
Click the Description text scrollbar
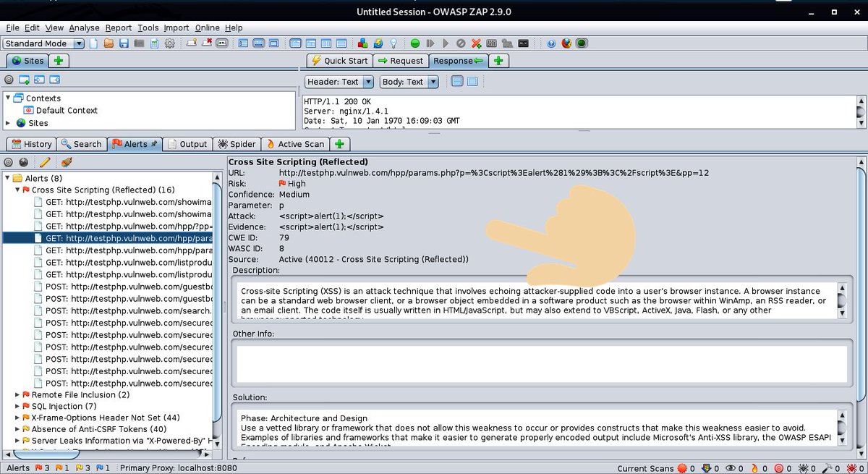pos(841,300)
